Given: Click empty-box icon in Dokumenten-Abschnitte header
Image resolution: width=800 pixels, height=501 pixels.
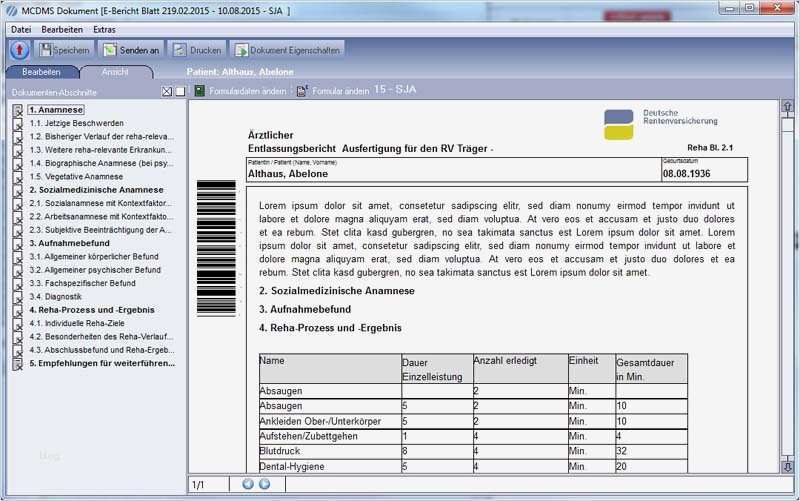Looking at the screenshot, I should pyautogui.click(x=180, y=92).
